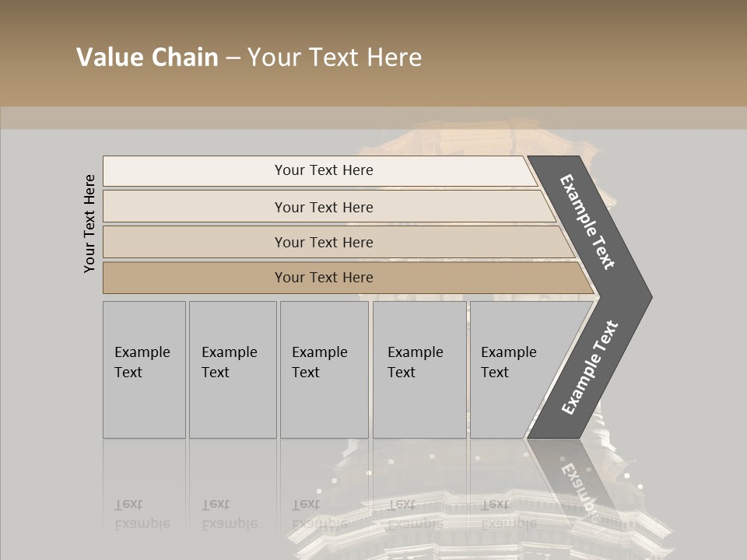This screenshot has width=747, height=560.
Task: Click the first 'Your Text Here' bar
Action: click(x=320, y=170)
